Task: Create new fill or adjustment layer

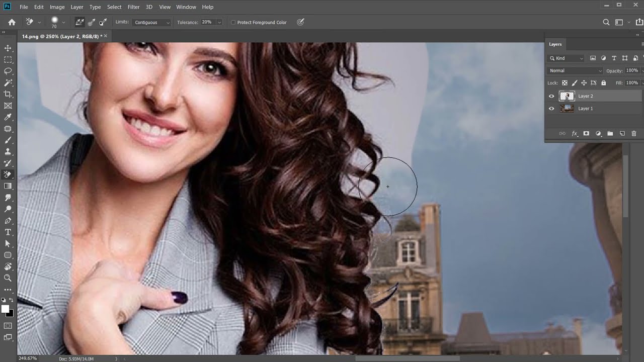Action: pos(598,134)
